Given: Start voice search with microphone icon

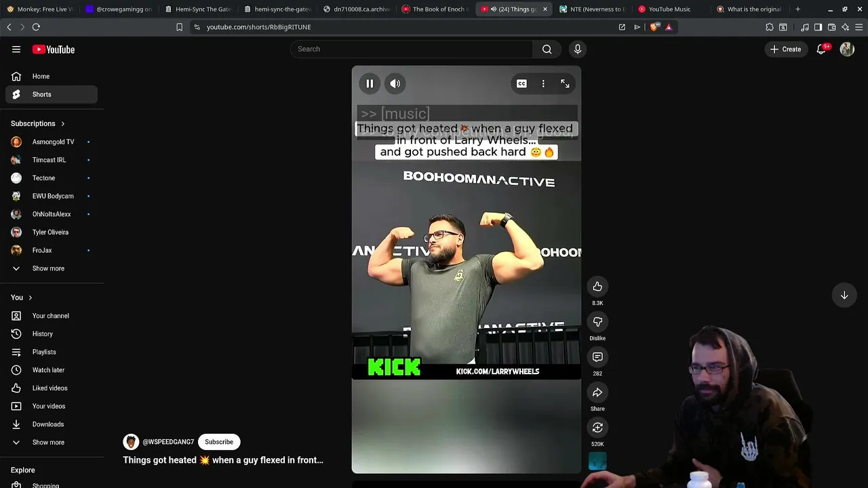Looking at the screenshot, I should coord(578,49).
